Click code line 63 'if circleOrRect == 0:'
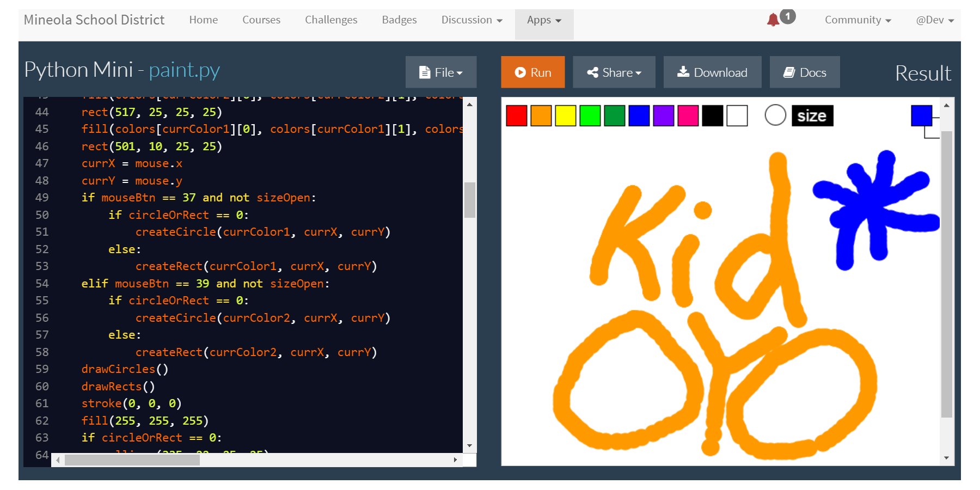Viewport: 980px width, 490px height. pos(151,438)
